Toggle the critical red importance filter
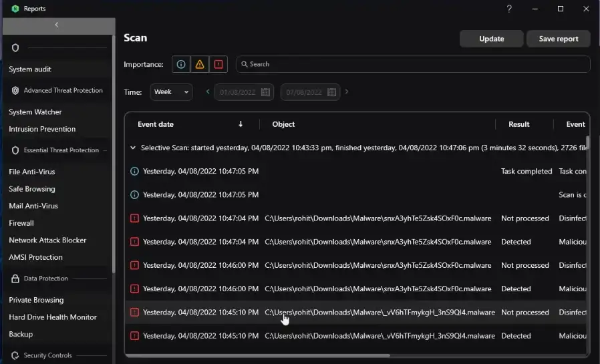This screenshot has height=364, width=600. [x=218, y=64]
